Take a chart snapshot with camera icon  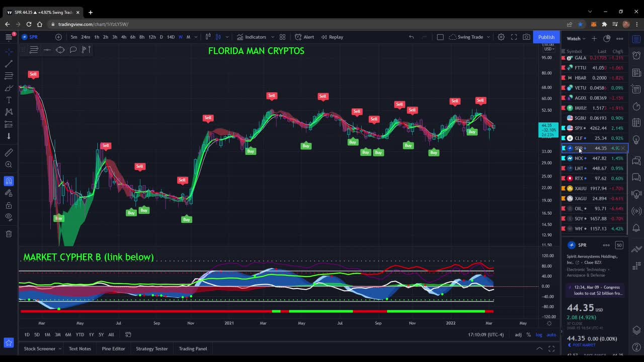coord(526,37)
